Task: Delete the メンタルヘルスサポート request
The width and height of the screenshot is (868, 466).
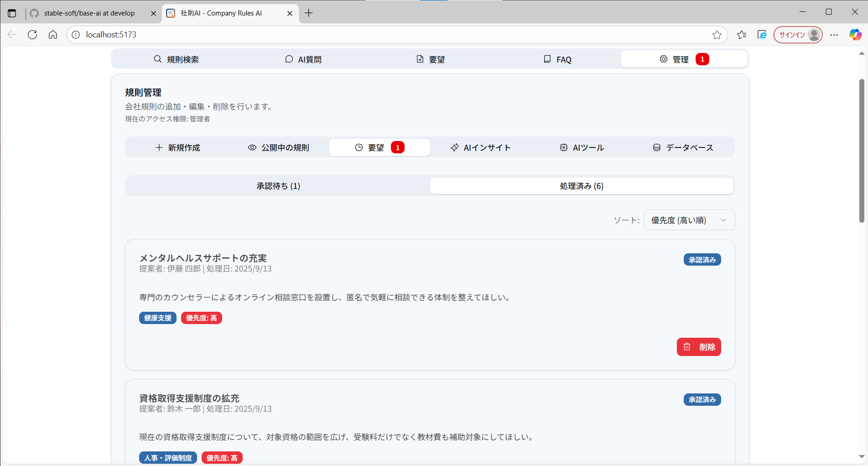Action: point(698,347)
